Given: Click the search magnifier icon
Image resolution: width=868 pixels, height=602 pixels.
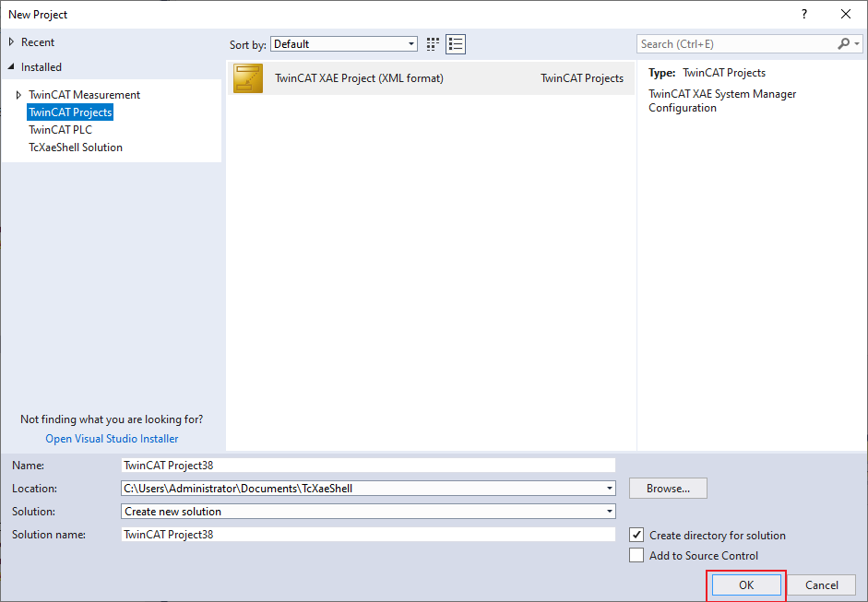Looking at the screenshot, I should pyautogui.click(x=843, y=43).
